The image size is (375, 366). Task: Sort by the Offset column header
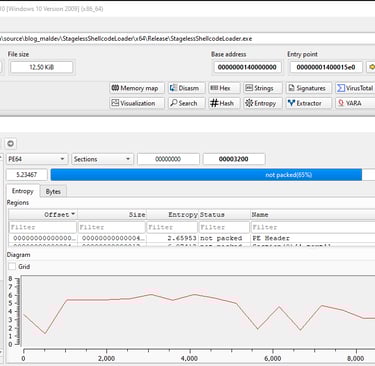point(43,215)
